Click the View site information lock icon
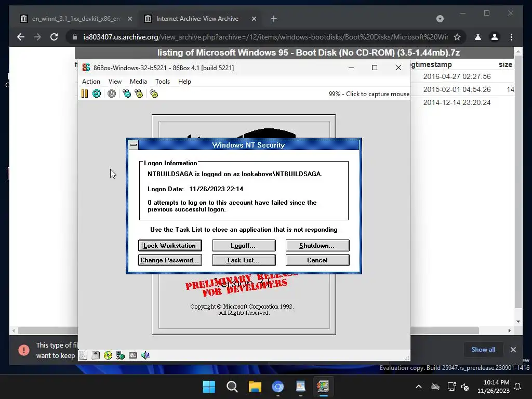 (x=75, y=37)
